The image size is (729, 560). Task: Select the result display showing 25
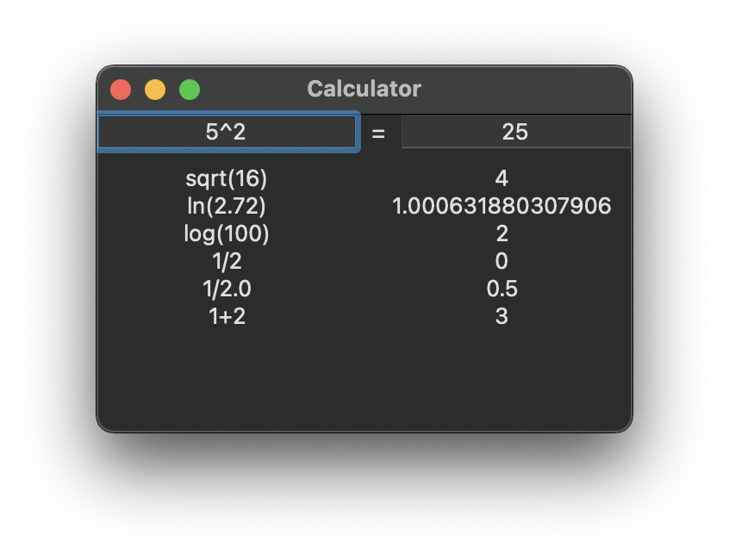(x=516, y=132)
